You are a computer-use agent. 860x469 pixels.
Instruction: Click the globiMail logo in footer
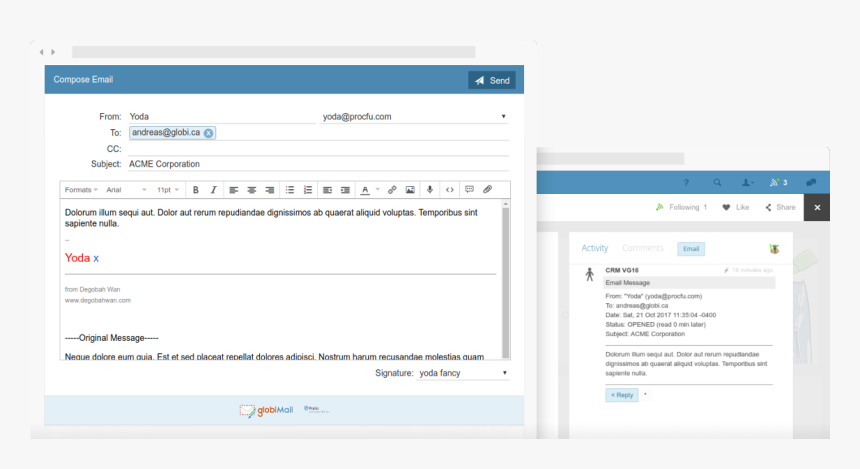266,410
